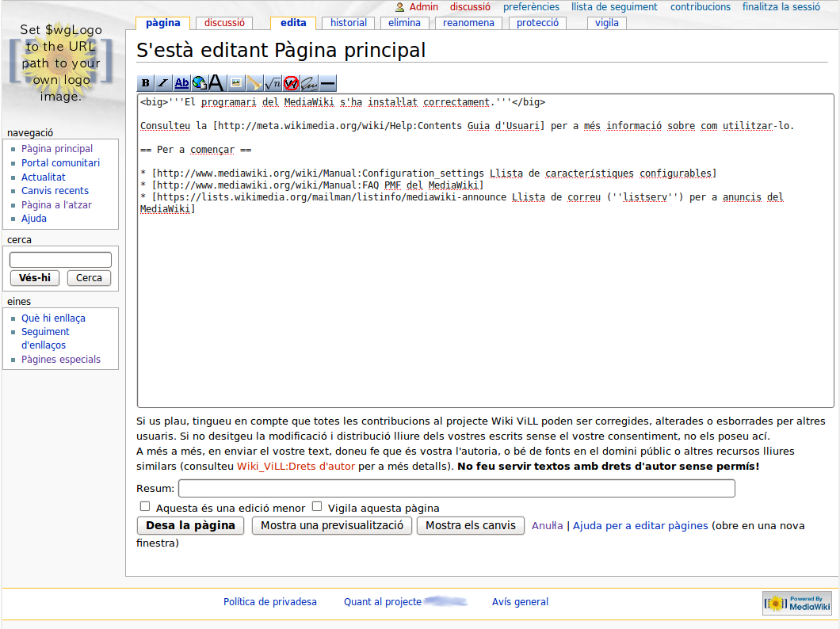Click the 'Cerca' button
Viewport: 840px width, 629px height.
[89, 278]
